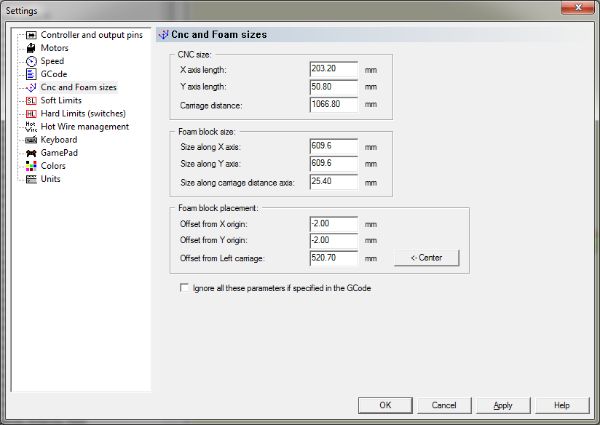Click the 'Offset from Left carriage:' label
The height and width of the screenshot is (425, 600).
[x=222, y=259]
